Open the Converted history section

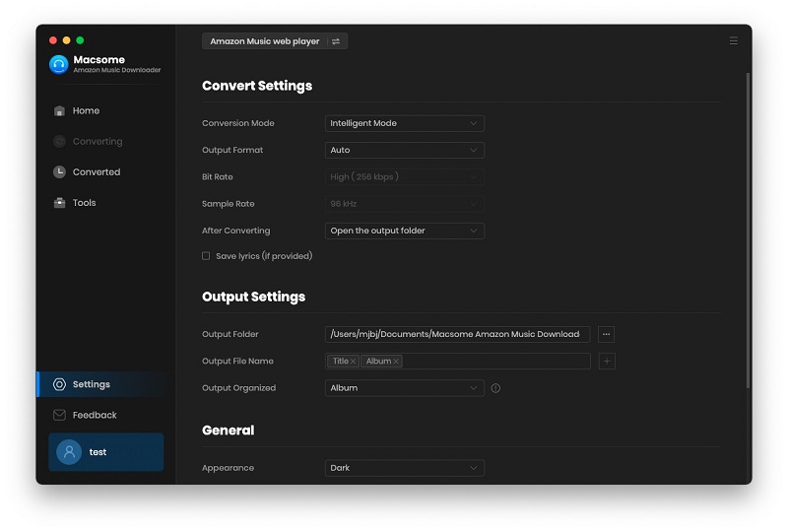tap(97, 172)
